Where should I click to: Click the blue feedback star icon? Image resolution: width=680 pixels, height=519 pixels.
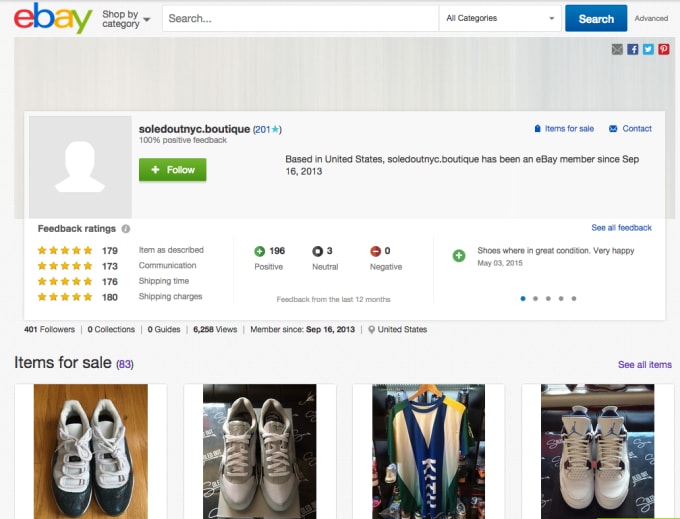pos(275,129)
